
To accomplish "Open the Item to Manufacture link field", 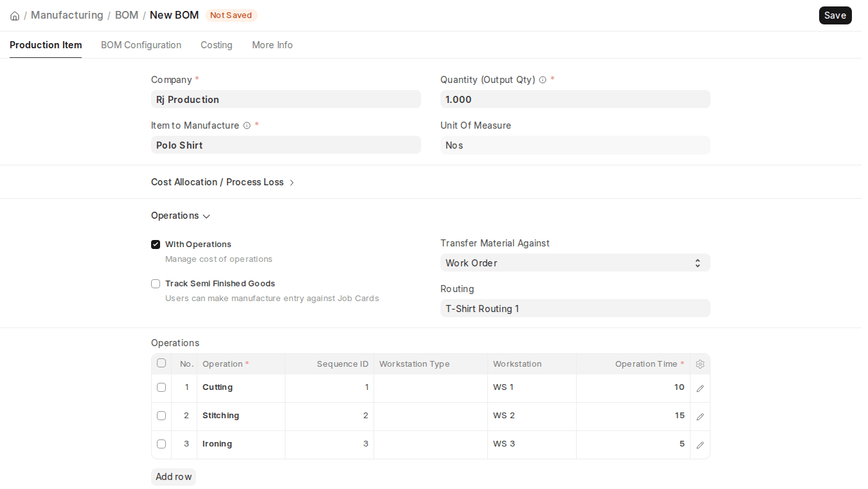I will pyautogui.click(x=286, y=145).
